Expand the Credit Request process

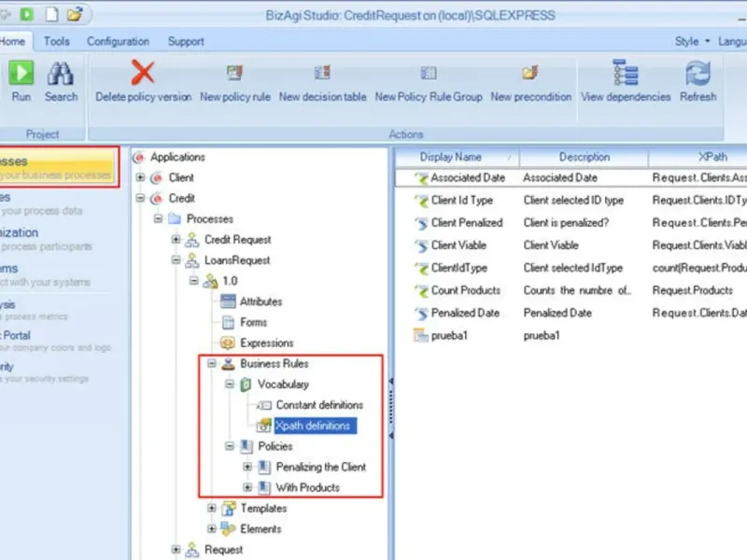pos(176,239)
